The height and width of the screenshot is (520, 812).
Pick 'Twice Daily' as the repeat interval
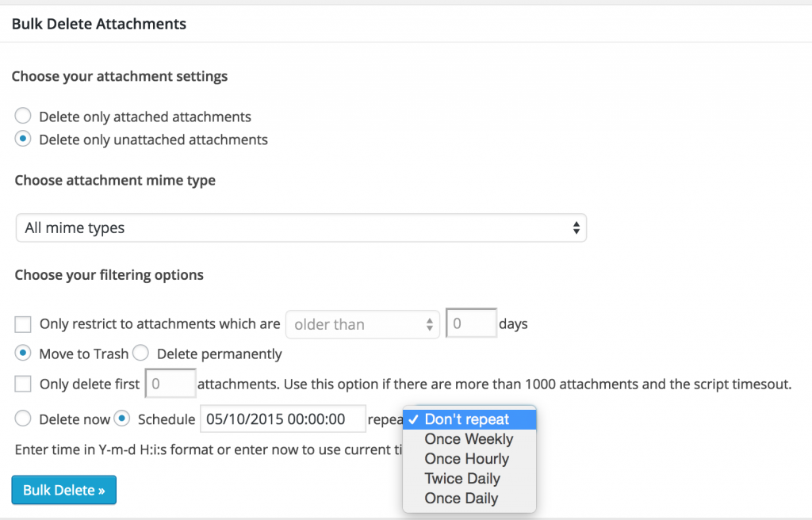coord(462,478)
